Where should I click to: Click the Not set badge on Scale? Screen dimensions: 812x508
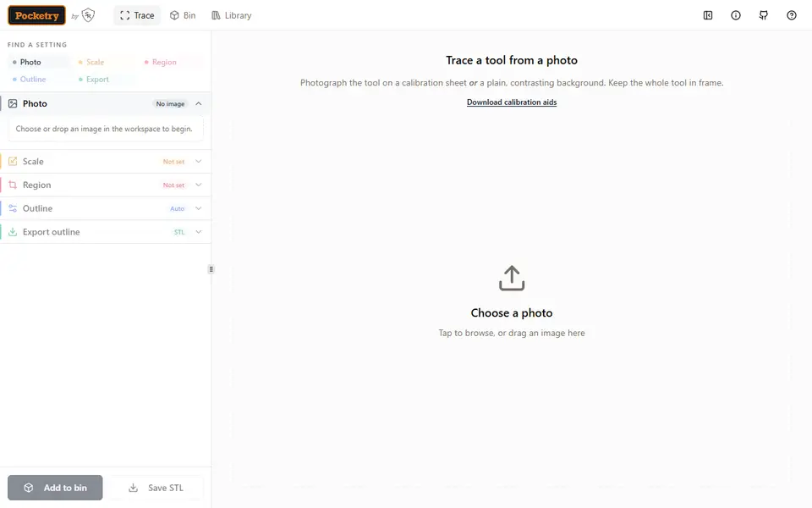[173, 162]
